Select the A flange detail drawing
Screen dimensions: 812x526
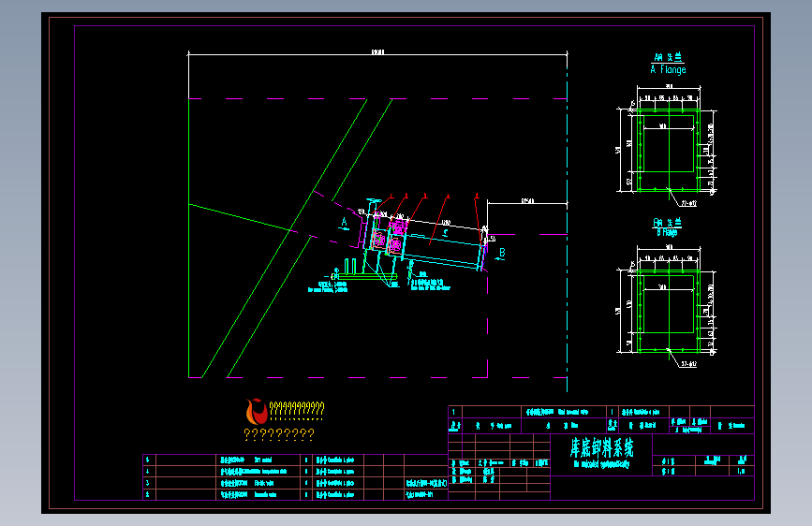[667, 147]
